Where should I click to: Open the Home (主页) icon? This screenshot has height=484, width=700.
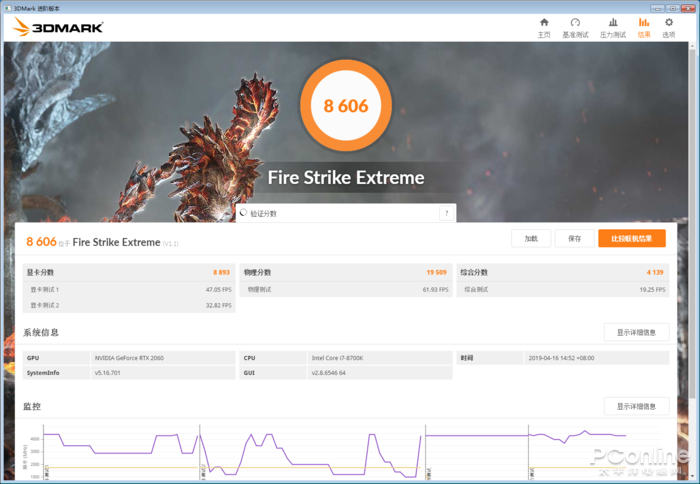point(544,22)
